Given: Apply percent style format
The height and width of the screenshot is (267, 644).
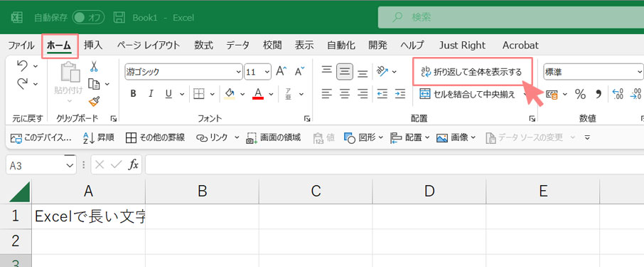Looking at the screenshot, I should pos(580,95).
